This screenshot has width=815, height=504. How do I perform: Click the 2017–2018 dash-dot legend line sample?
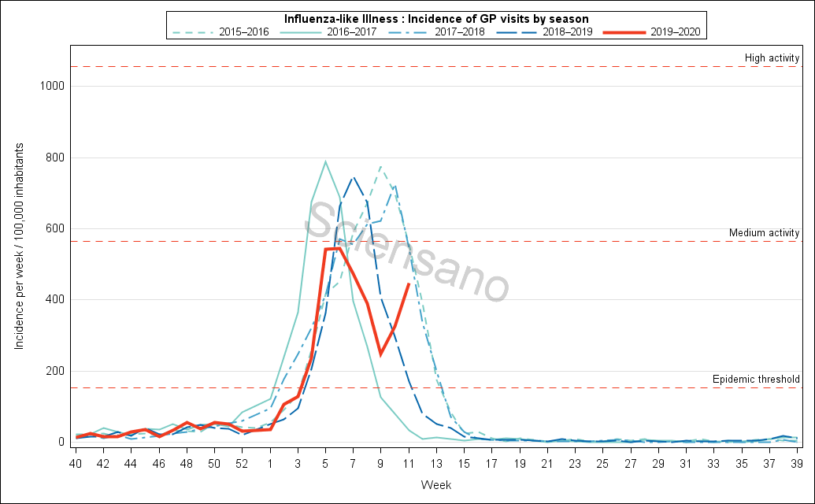coord(413,32)
